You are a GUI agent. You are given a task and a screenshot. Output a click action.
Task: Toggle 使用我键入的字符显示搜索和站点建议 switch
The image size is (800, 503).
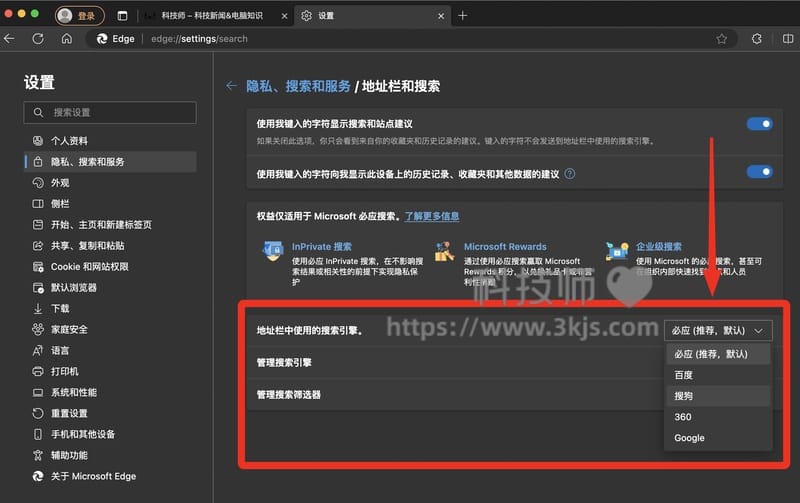click(759, 124)
